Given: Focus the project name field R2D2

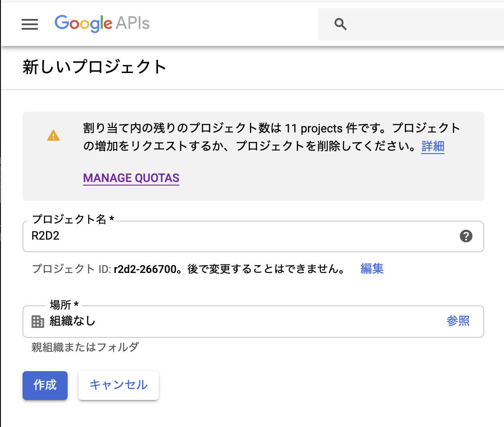Looking at the screenshot, I should pos(253,236).
